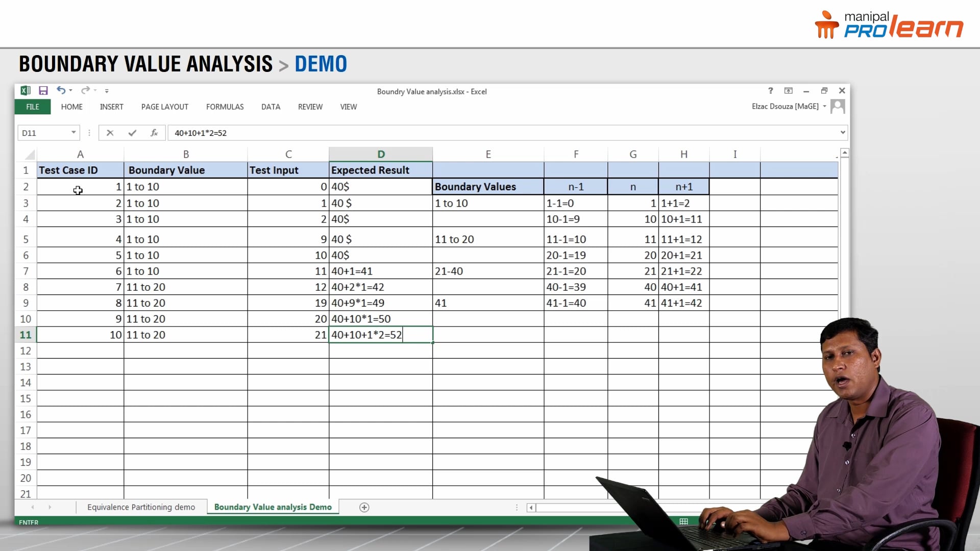Open the FORMULAS ribbon tab
The height and width of the screenshot is (551, 980).
coord(225,107)
